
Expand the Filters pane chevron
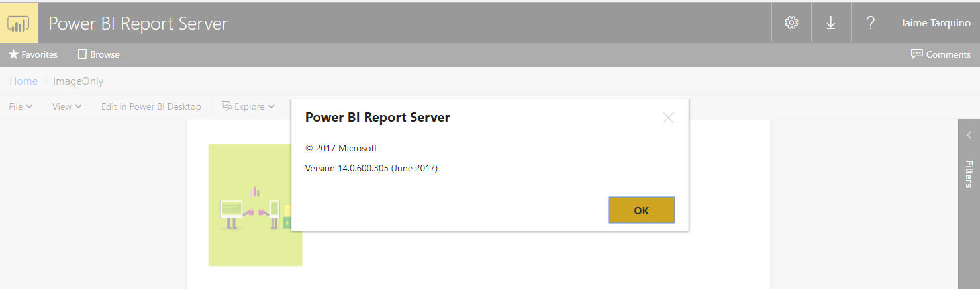[969, 135]
